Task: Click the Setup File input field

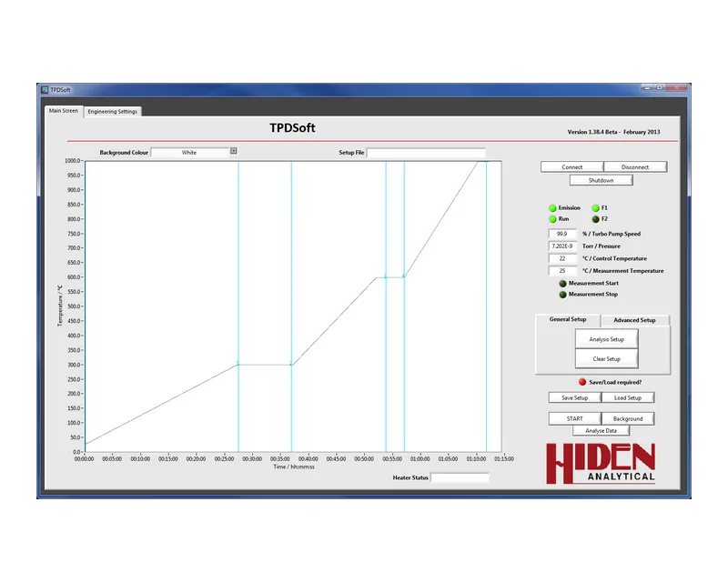Action: (426, 153)
